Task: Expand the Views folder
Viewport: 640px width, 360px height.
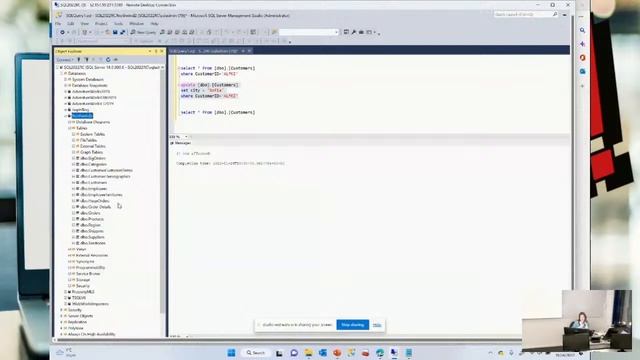Action: [69, 249]
